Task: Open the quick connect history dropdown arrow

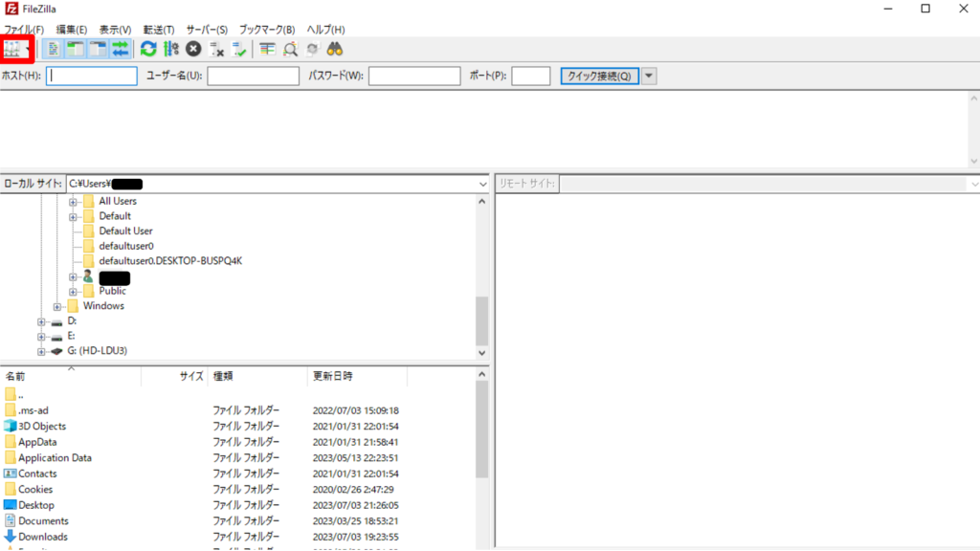Action: pyautogui.click(x=649, y=76)
